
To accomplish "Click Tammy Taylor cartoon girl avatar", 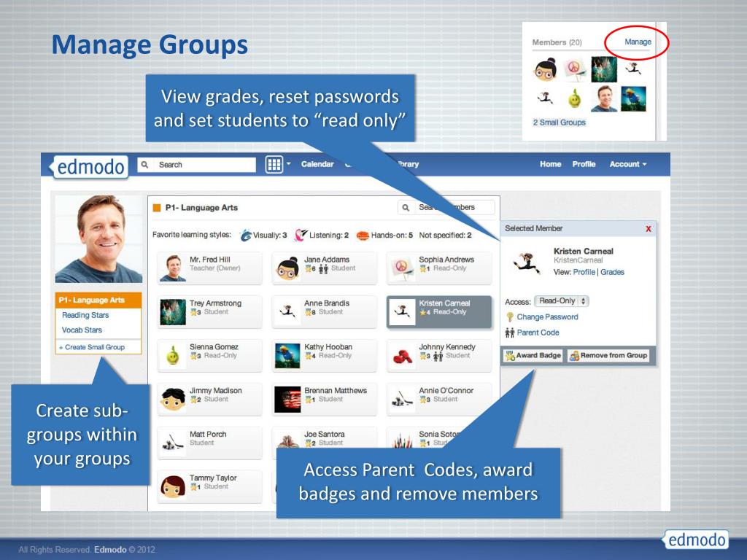I will point(173,486).
